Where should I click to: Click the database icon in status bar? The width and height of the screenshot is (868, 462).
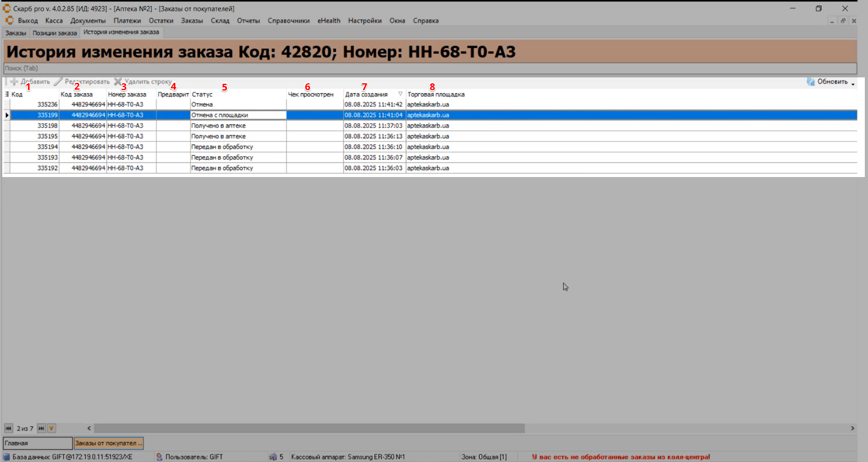pos(6,457)
